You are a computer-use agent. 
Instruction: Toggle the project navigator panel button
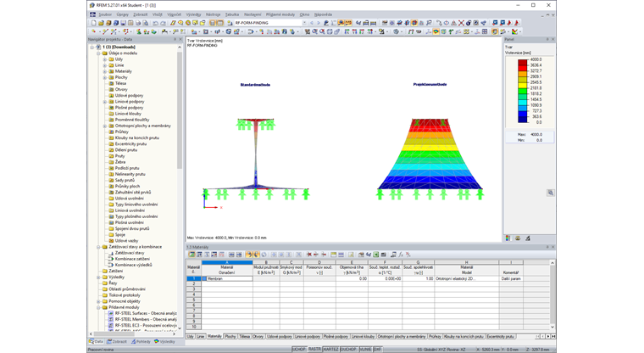[x=213, y=23]
